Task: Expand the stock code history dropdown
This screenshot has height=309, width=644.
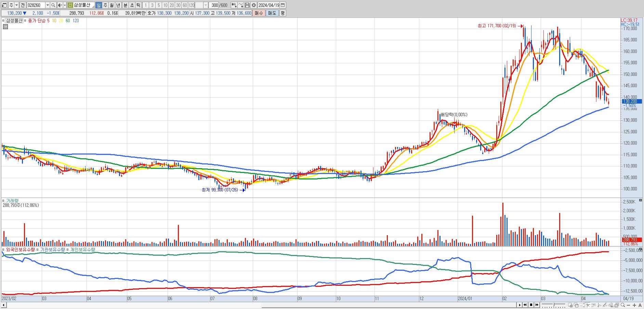Action: (48, 5)
